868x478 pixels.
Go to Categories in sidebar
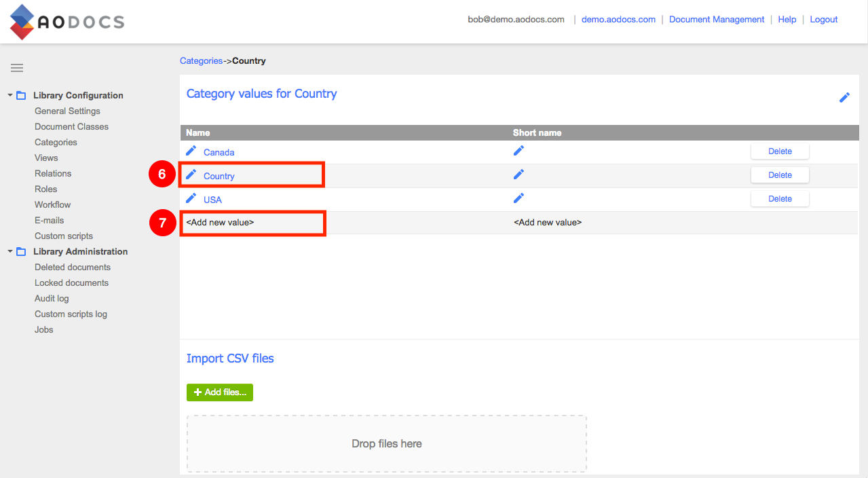[56, 143]
